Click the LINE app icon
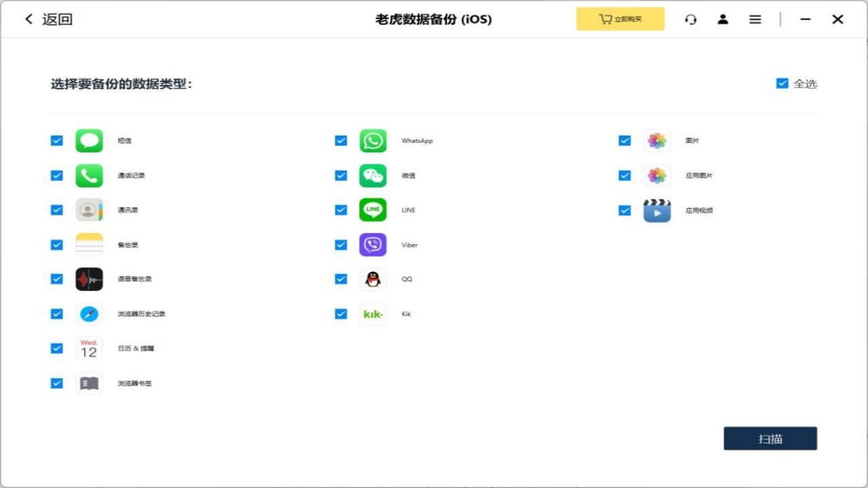 tap(372, 209)
